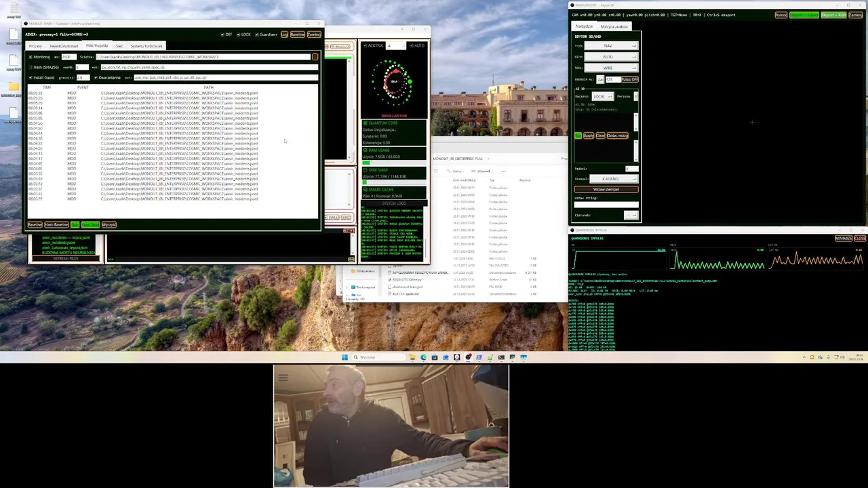Click the REFRESH FILES button
This screenshot has height=488, width=868.
(x=66, y=258)
